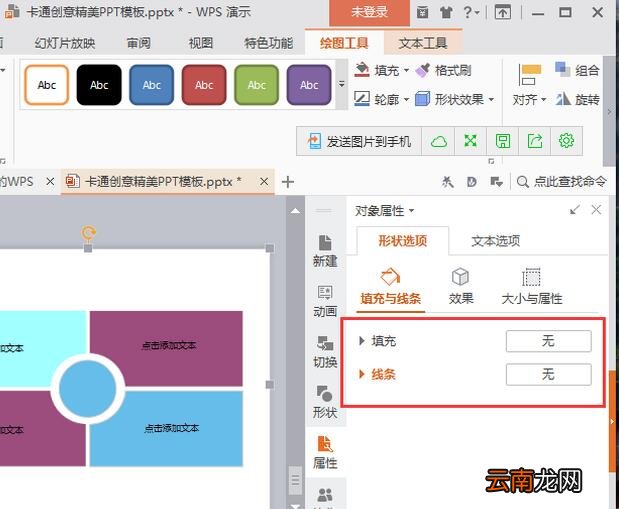Image resolution: width=619 pixels, height=509 pixels.
Task: Click the green settings gear icon
Action: tap(566, 141)
